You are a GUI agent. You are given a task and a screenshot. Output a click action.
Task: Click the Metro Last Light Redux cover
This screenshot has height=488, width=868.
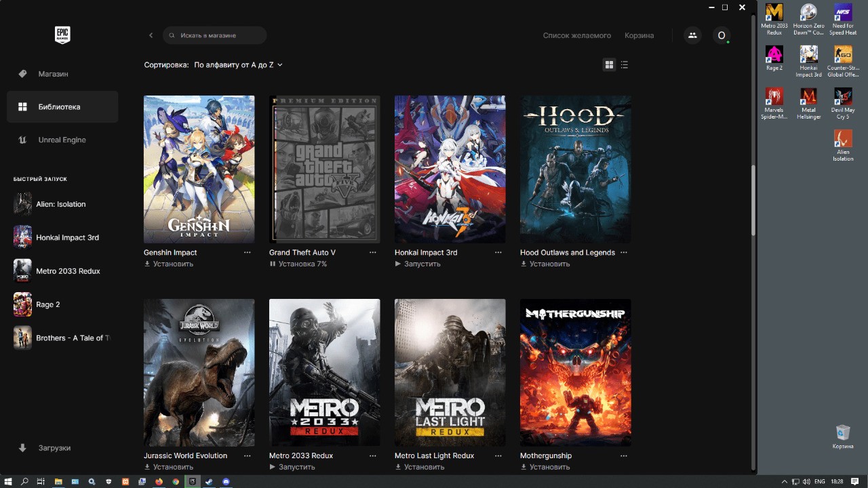click(x=450, y=372)
